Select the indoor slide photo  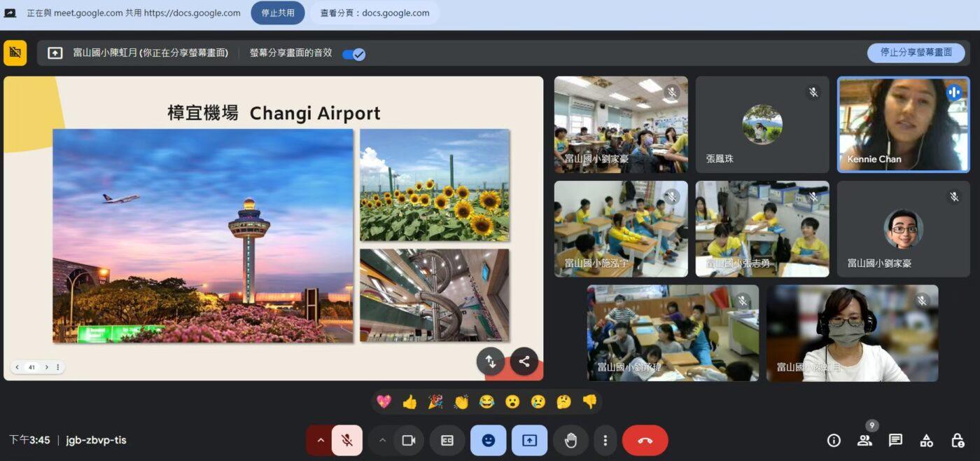[435, 295]
